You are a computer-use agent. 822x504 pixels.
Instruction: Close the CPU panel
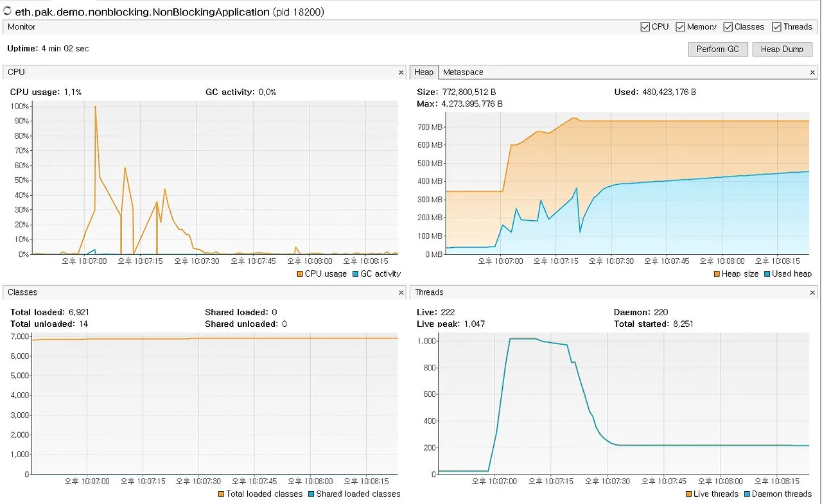point(401,73)
